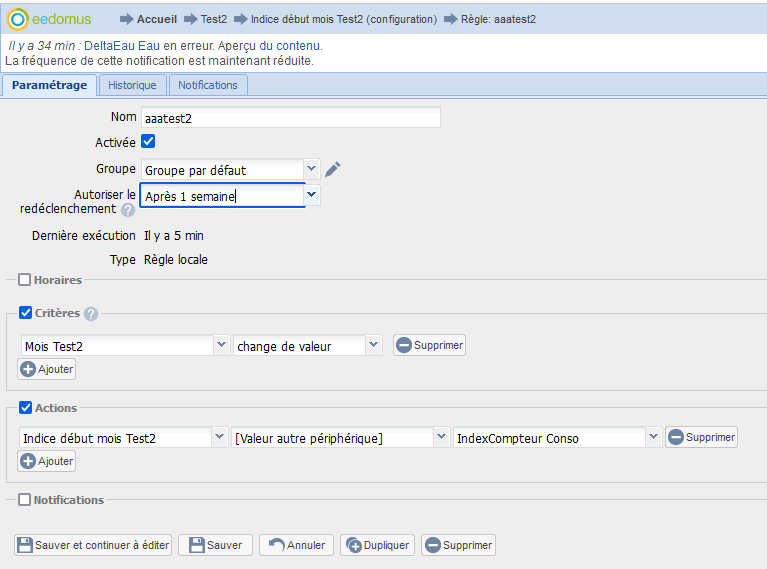Go to Accueil in the breadcrumb
Screen dimensions: 767x569
point(156,19)
